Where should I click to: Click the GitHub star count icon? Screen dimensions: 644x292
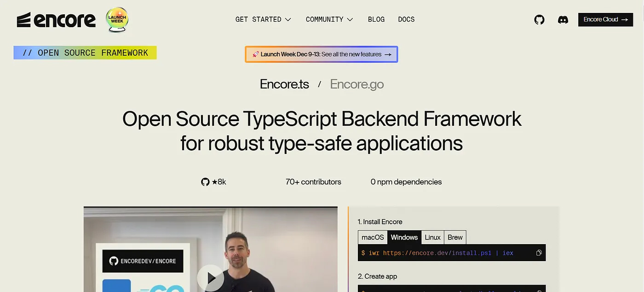(x=205, y=182)
